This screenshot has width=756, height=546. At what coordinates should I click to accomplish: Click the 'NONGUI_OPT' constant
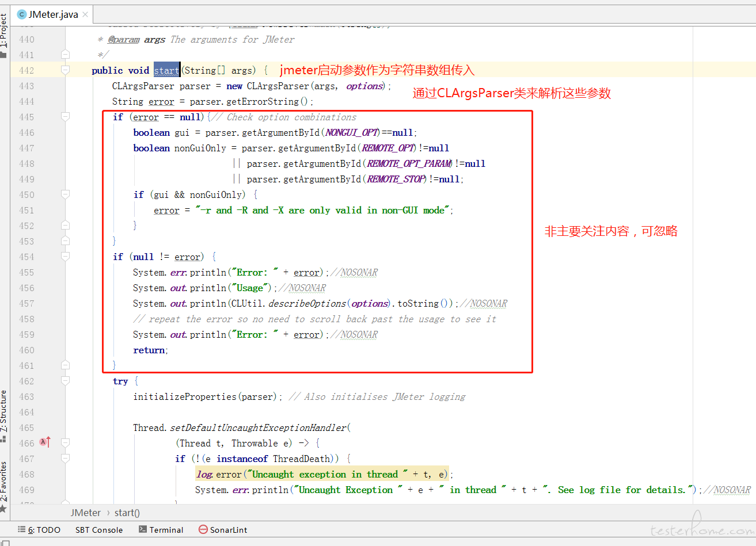[x=352, y=132]
